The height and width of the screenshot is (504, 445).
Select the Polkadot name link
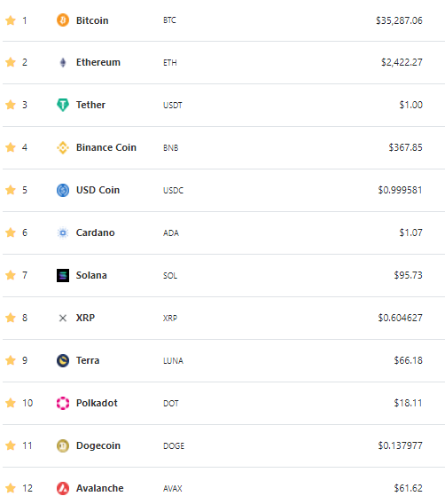(97, 403)
